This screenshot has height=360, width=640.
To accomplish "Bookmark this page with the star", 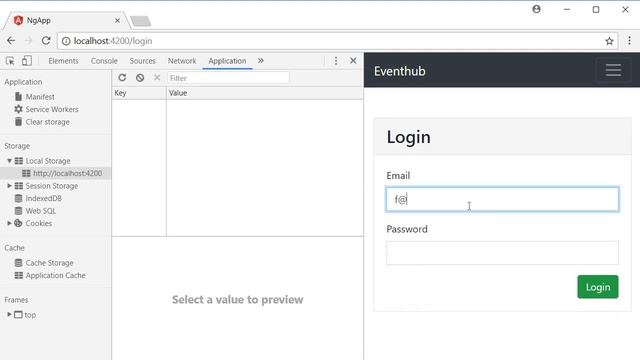I will (x=609, y=41).
